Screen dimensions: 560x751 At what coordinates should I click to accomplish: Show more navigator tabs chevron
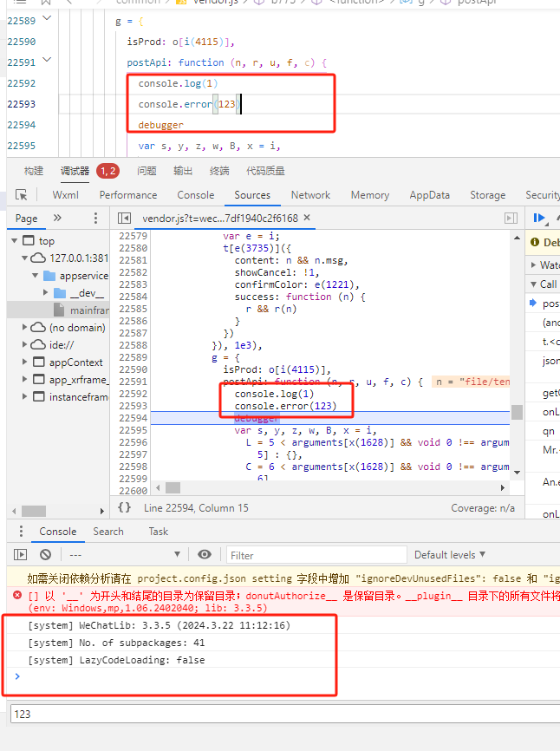click(57, 218)
